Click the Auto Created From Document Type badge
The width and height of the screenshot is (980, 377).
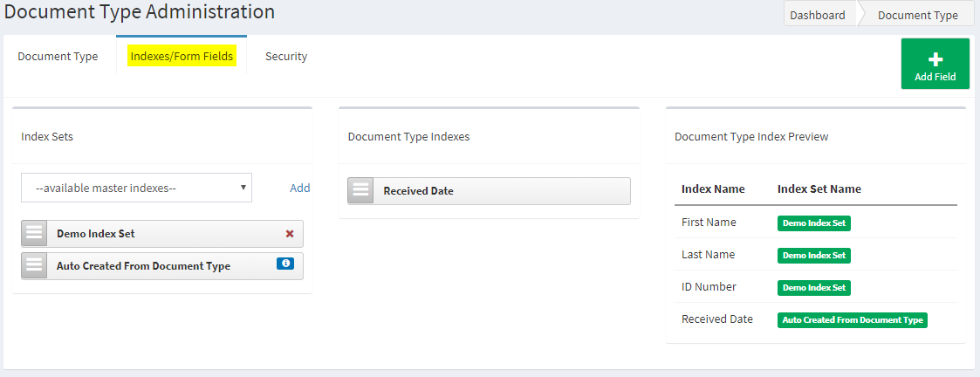[x=853, y=320]
